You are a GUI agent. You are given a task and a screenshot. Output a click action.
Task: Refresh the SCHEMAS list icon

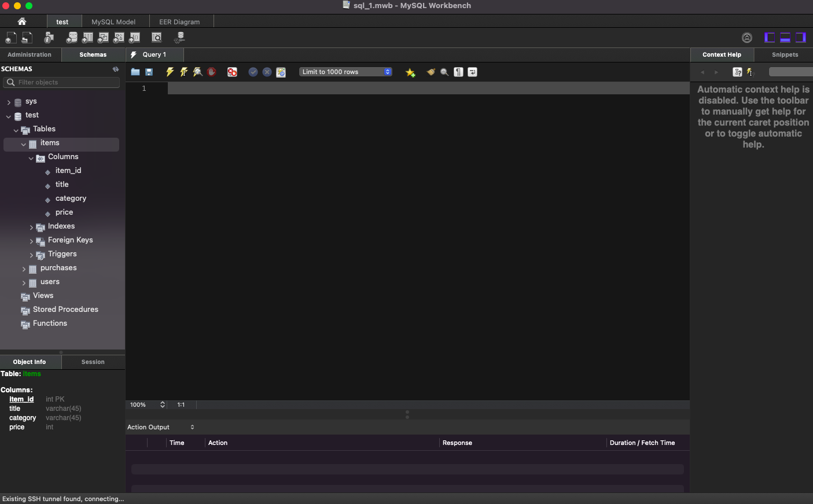116,69
